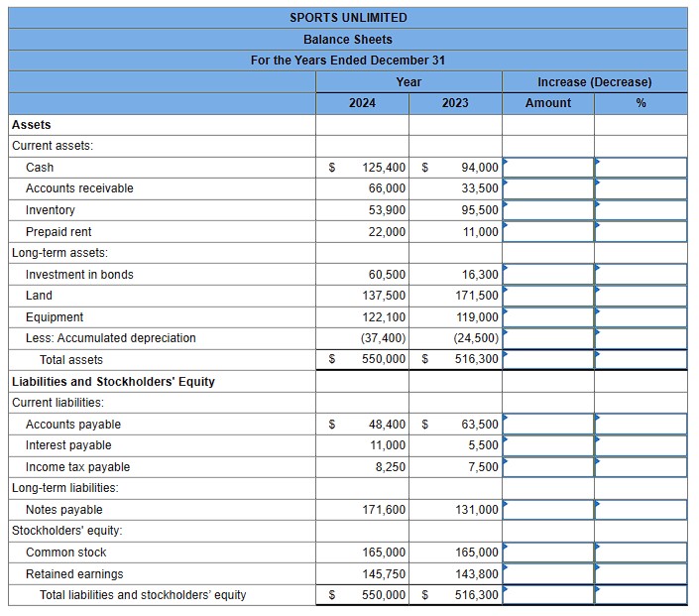Click the % column header

point(641,103)
